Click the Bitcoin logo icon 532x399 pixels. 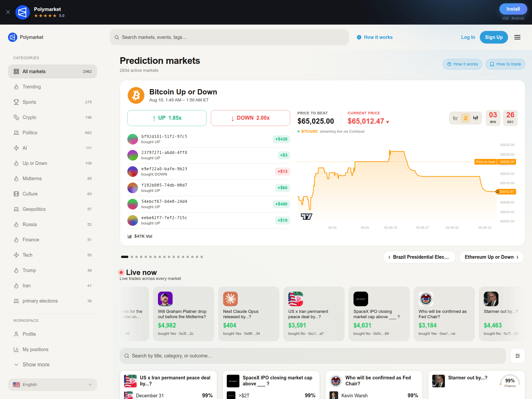click(x=136, y=95)
